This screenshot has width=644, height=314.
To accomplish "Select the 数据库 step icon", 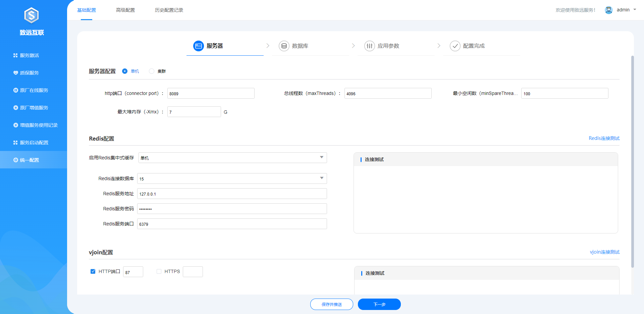I will (x=284, y=46).
